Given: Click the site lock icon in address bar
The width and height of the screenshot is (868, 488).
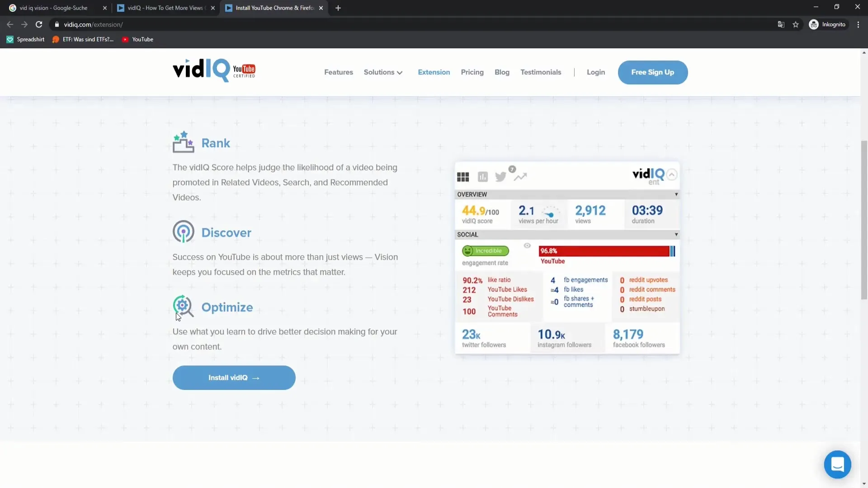Looking at the screenshot, I should [57, 24].
